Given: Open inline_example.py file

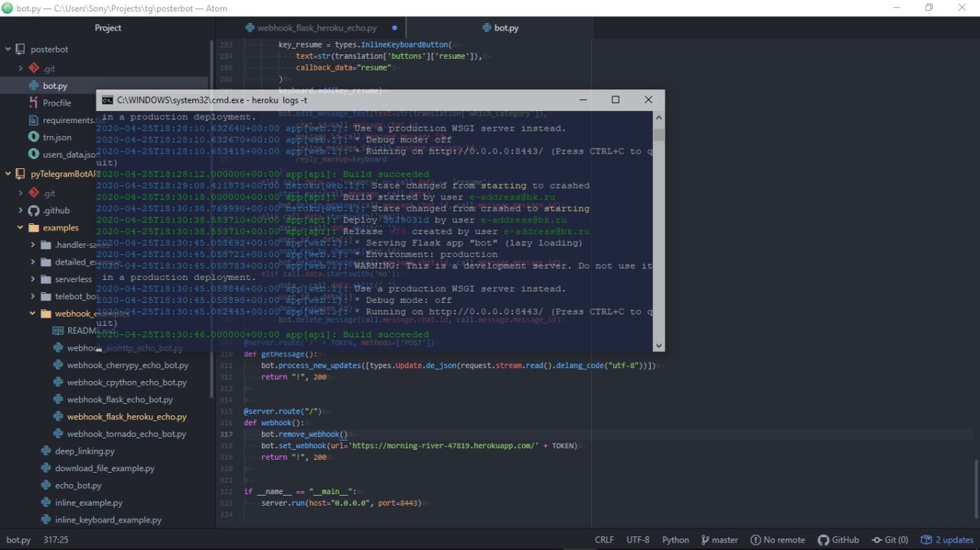Looking at the screenshot, I should pos(89,503).
